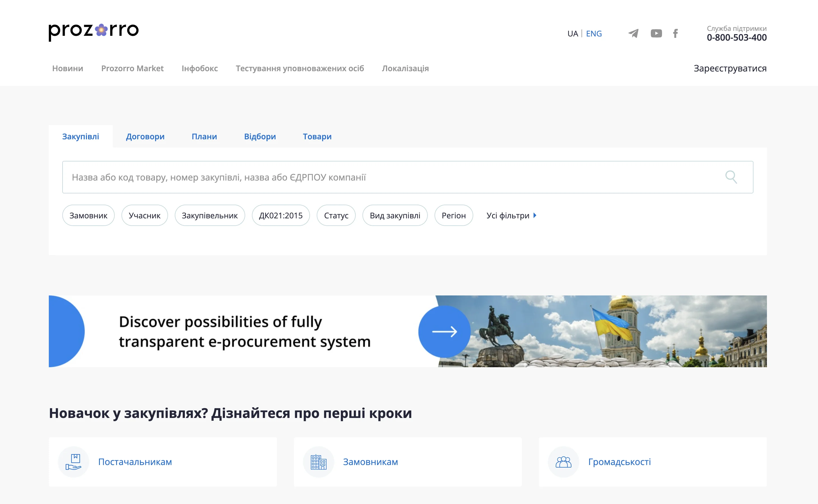Viewport: 818px width, 504px height.
Task: Open Prozorro's Telegram channel
Action: pos(633,33)
